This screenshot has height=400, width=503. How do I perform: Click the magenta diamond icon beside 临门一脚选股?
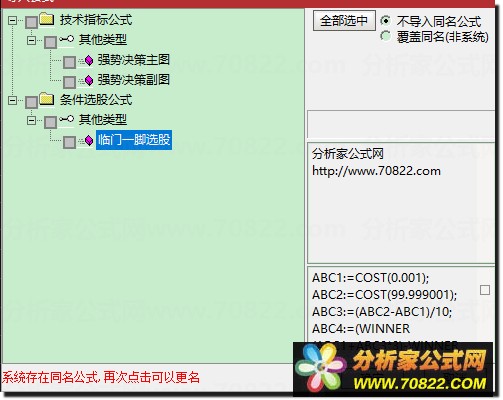tap(89, 140)
